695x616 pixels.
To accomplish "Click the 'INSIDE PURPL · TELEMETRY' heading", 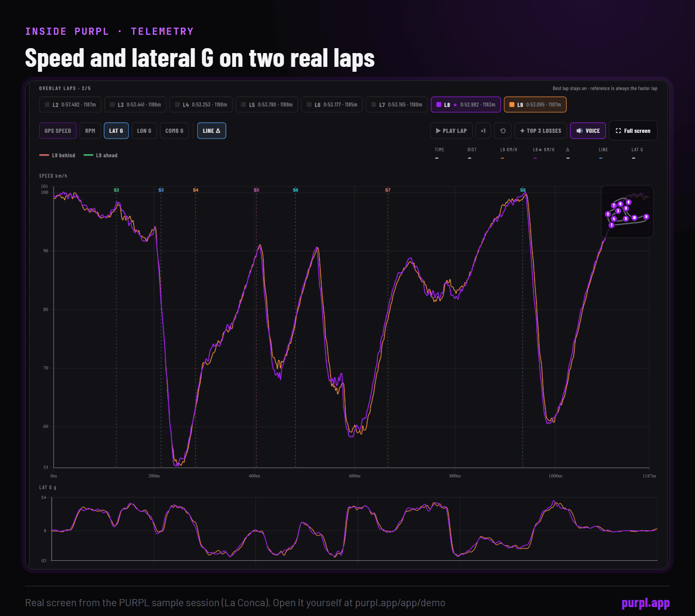I will coord(110,31).
